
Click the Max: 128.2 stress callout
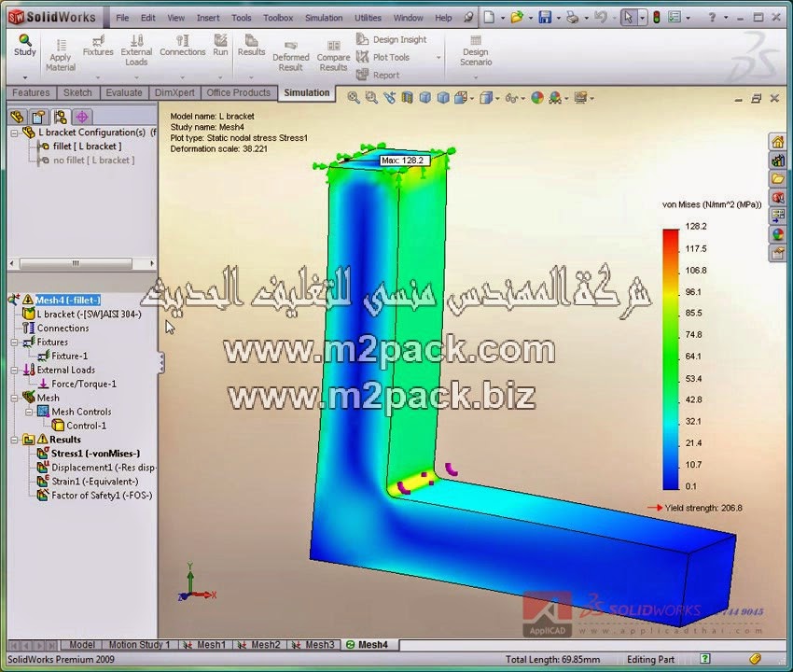pyautogui.click(x=405, y=161)
